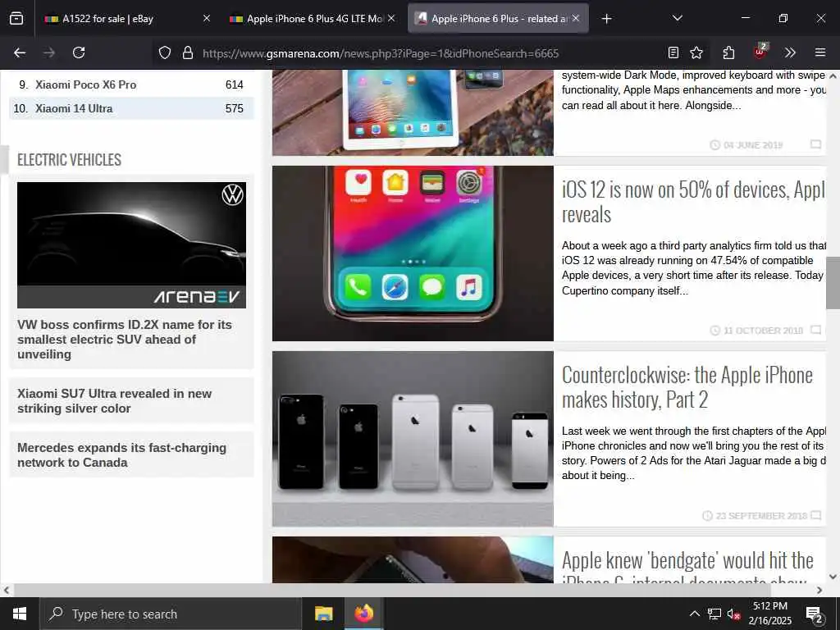This screenshot has width=840, height=630.
Task: Click the horizontal scrollbar right arrow
Action: (819, 591)
